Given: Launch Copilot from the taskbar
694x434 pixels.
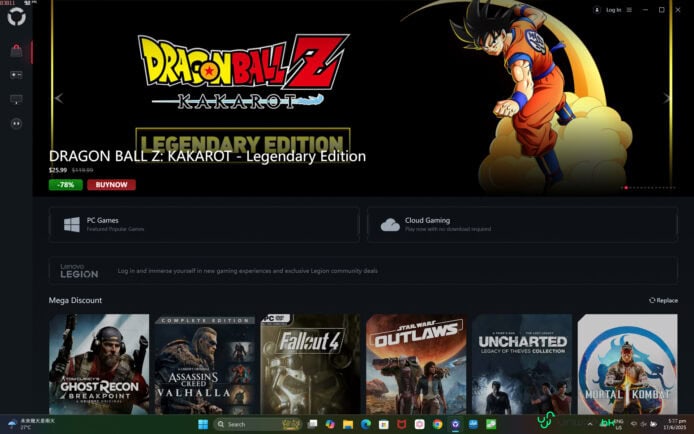Looking at the screenshot, I should coord(330,425).
